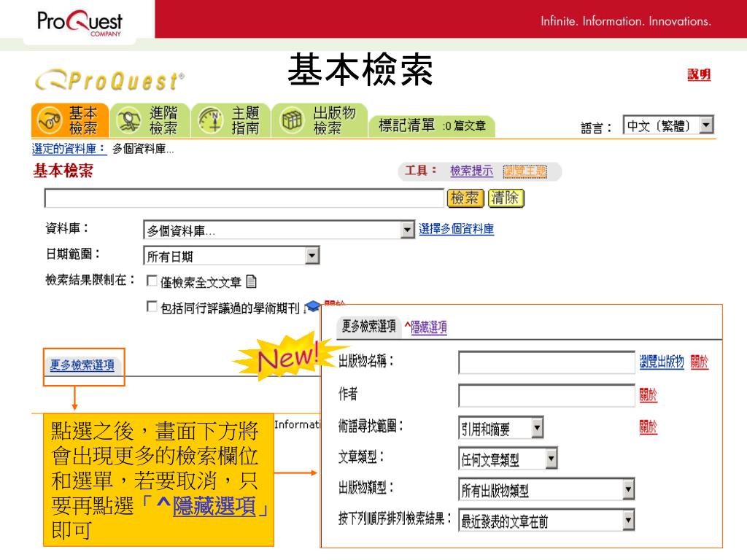Open the 按下列順序排列檢索結果 sort dropdown
This screenshot has height=560, width=747.
coord(546,521)
